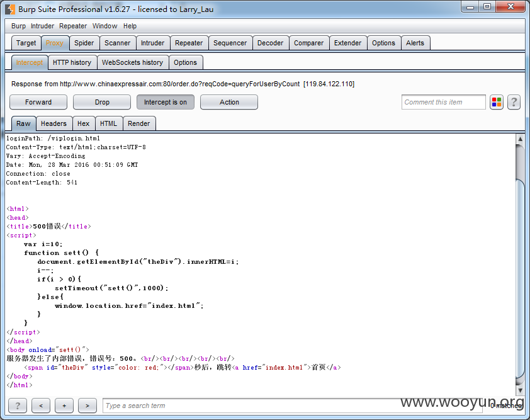Go to previous search match with < button

click(x=41, y=406)
